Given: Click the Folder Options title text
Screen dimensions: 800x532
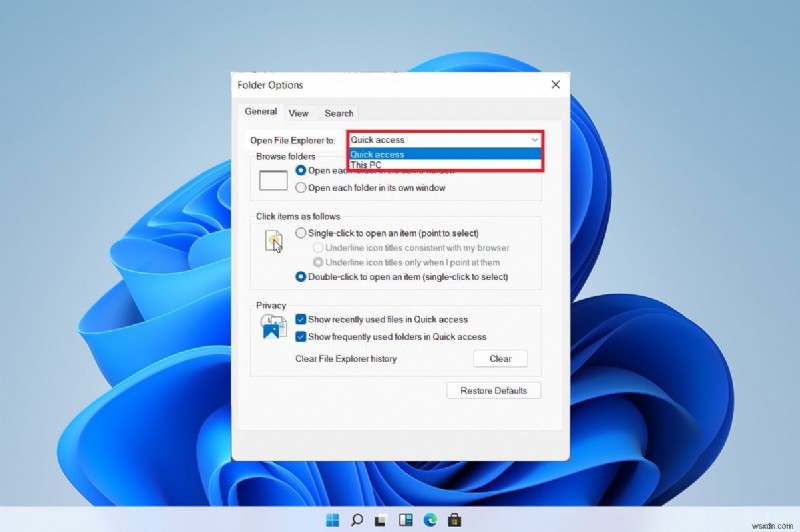Looking at the screenshot, I should point(270,85).
